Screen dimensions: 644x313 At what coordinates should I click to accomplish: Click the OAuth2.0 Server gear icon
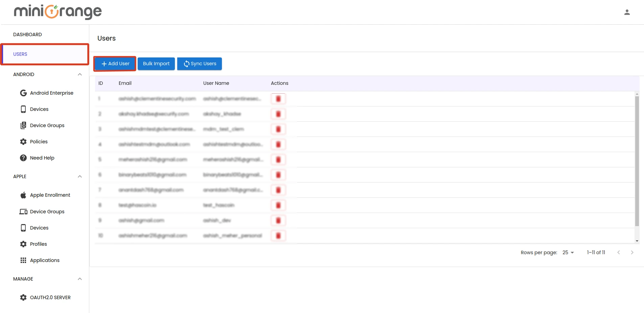[x=23, y=297]
